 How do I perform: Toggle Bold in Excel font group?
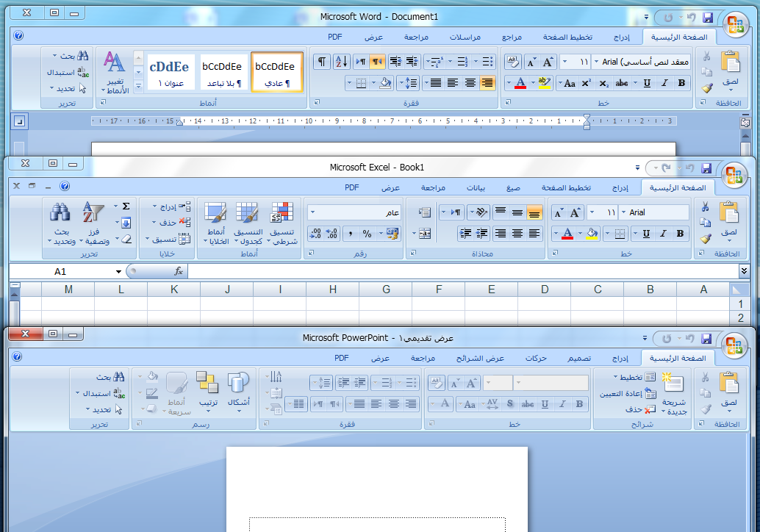680,234
